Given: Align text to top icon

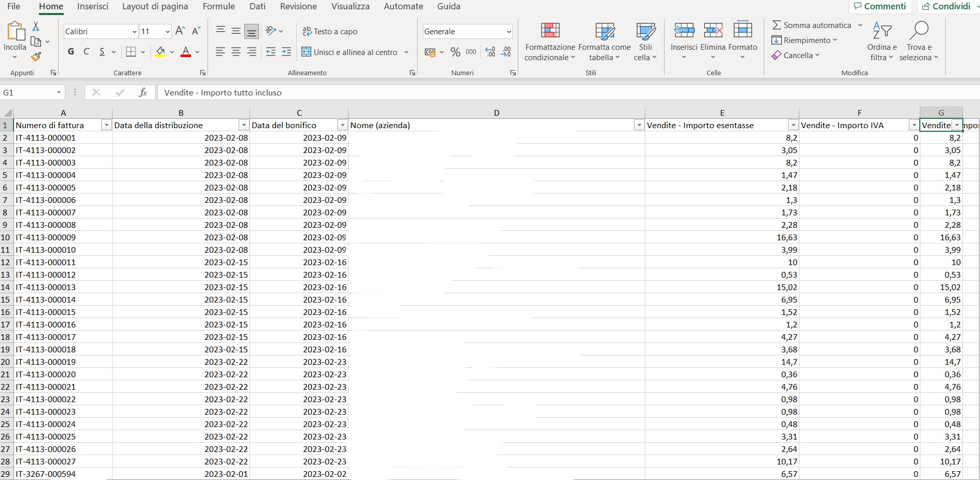Looking at the screenshot, I should coord(220,31).
